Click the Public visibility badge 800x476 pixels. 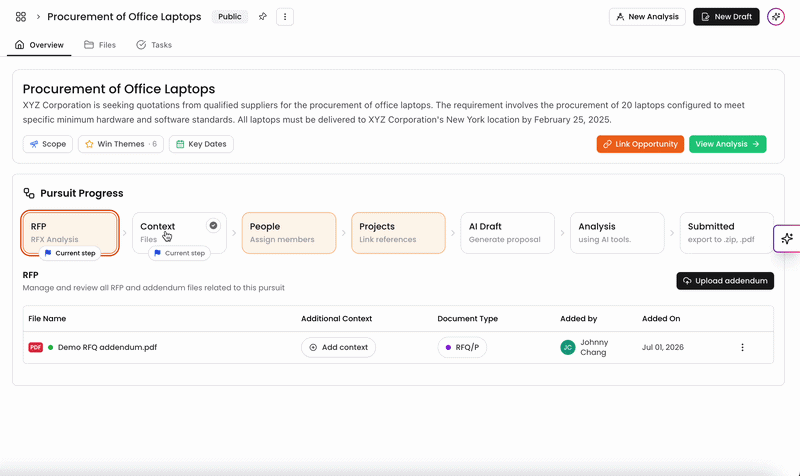(x=230, y=17)
